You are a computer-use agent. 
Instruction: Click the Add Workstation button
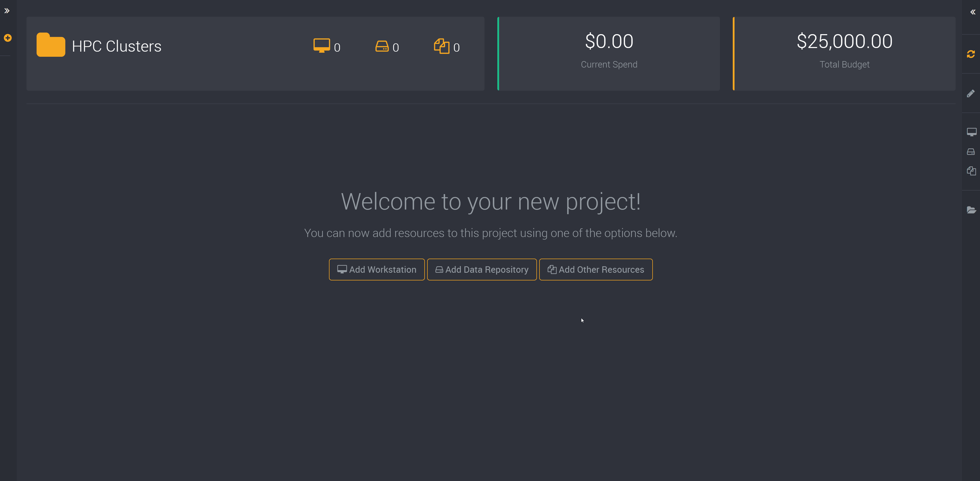pos(375,269)
